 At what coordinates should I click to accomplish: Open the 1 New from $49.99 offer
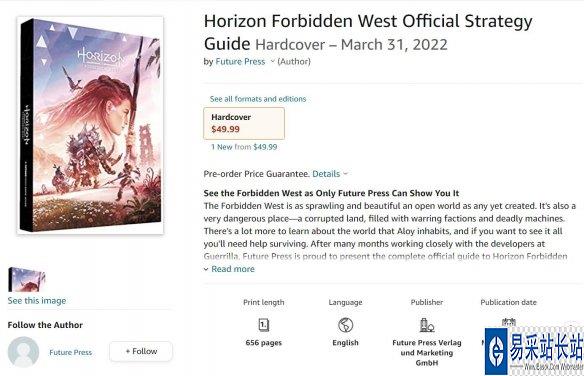244,147
